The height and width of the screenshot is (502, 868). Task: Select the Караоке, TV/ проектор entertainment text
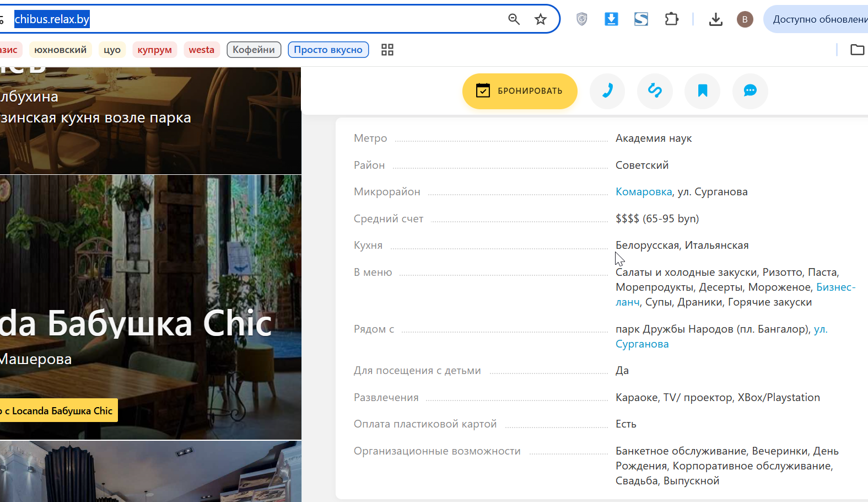pos(718,397)
